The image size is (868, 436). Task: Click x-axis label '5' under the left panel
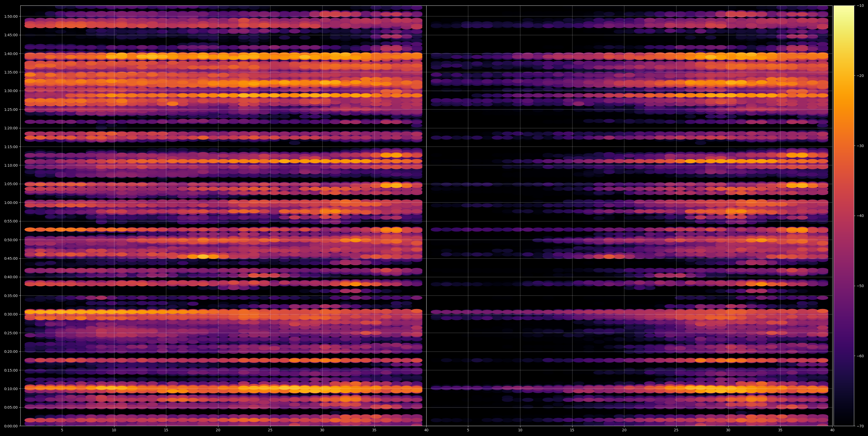(62, 430)
